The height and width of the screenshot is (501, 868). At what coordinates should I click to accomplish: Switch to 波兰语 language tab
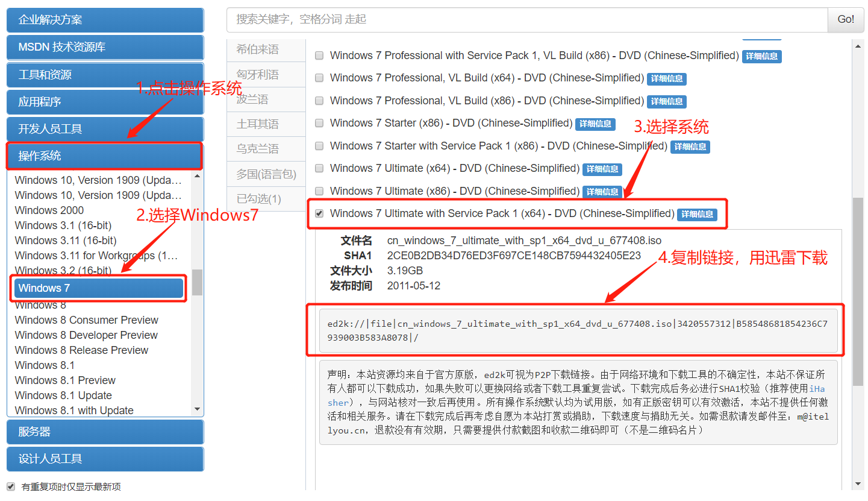[266, 99]
